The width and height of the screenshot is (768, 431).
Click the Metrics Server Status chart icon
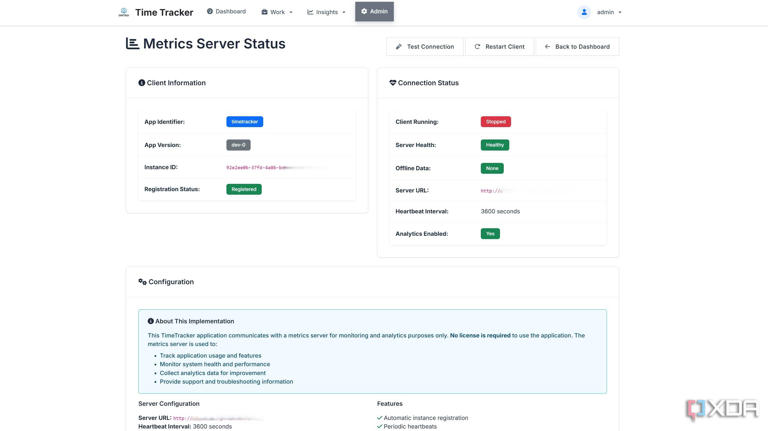pyautogui.click(x=132, y=44)
